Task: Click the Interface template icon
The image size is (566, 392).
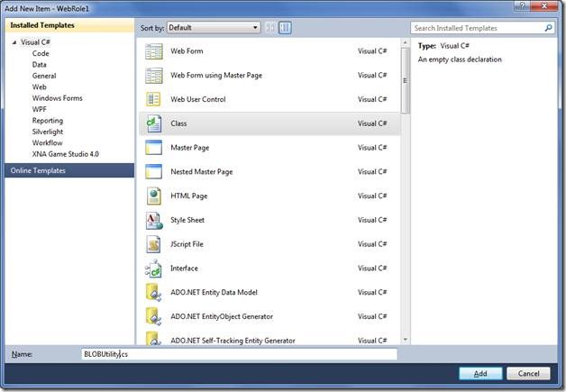Action: (x=153, y=269)
